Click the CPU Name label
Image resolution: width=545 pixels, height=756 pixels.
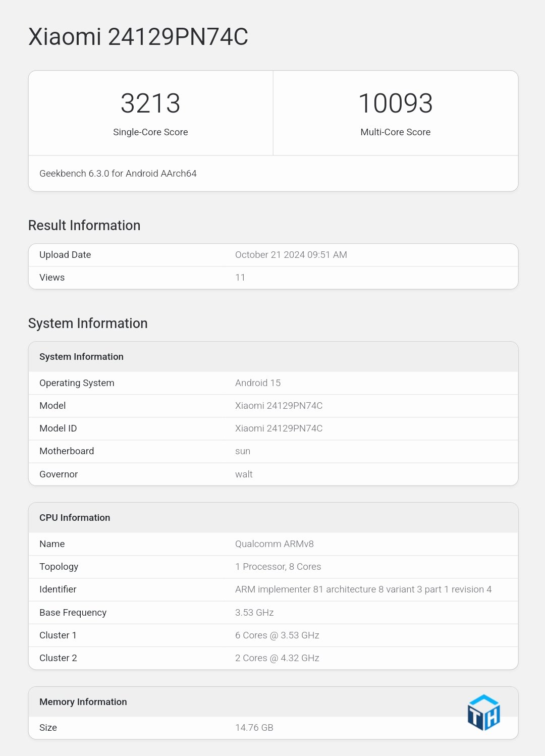coord(52,544)
